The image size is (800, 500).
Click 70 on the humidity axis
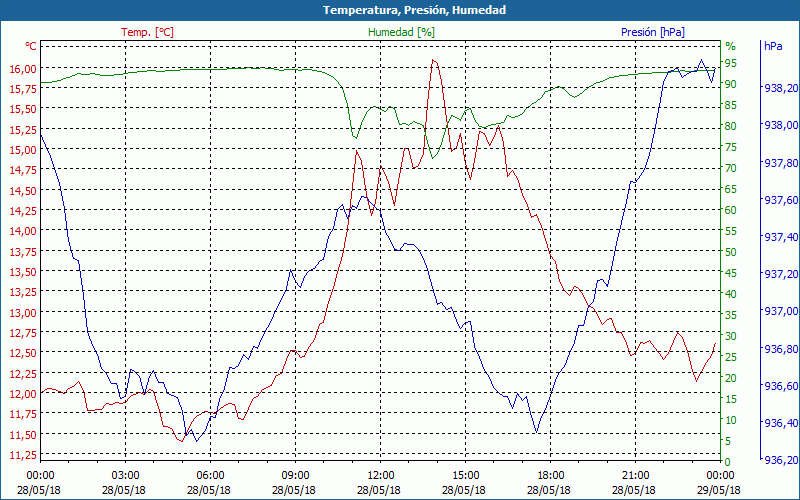pyautogui.click(x=731, y=168)
